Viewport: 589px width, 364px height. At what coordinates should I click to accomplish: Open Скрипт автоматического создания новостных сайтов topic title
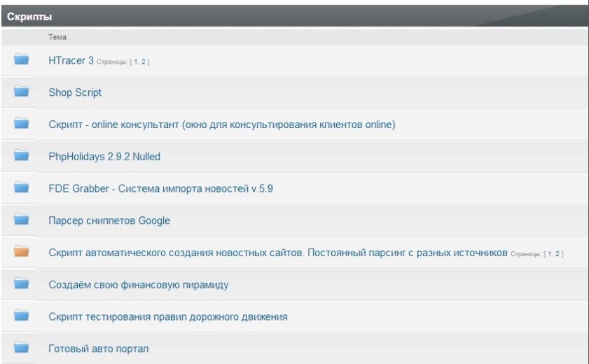point(277,253)
